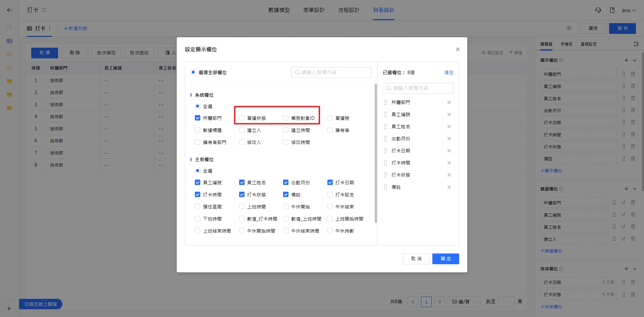Go to previous page arrow
The height and width of the screenshot is (317, 644).
point(413,302)
